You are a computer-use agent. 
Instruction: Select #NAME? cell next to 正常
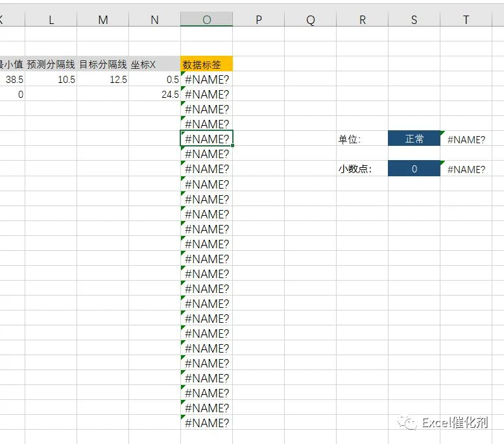coord(466,139)
